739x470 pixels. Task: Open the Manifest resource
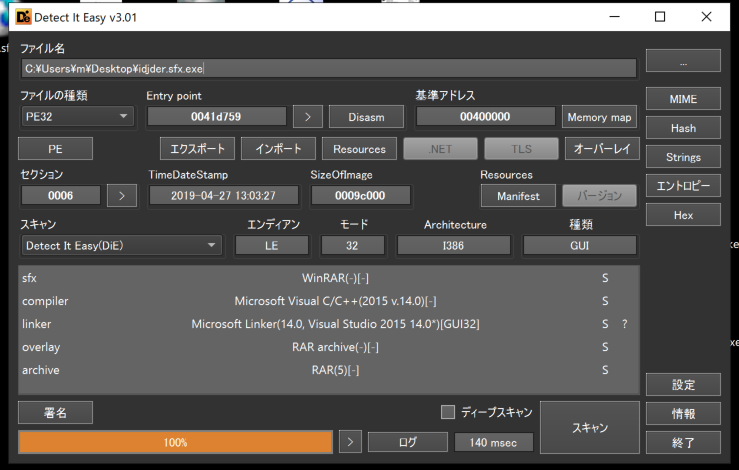point(518,196)
